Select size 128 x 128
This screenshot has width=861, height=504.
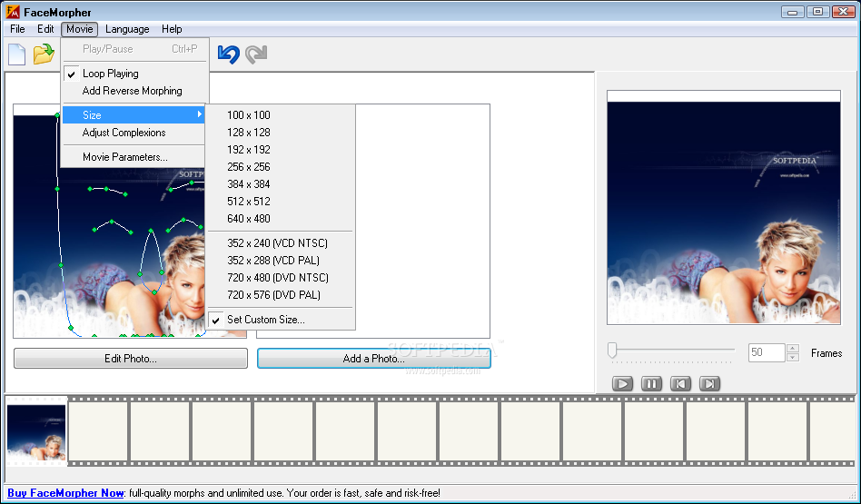[x=281, y=133]
